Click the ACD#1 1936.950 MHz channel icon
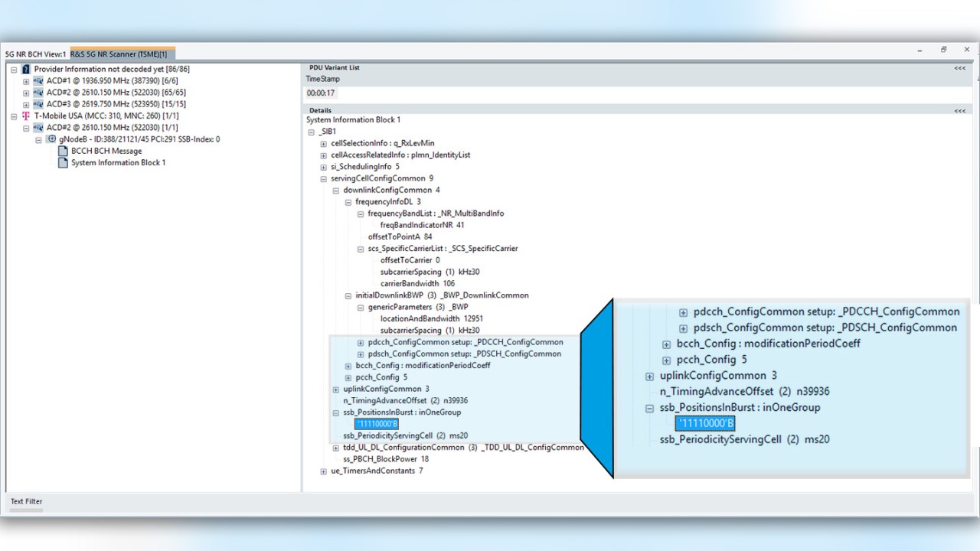Image resolution: width=980 pixels, height=551 pixels. tap(38, 80)
